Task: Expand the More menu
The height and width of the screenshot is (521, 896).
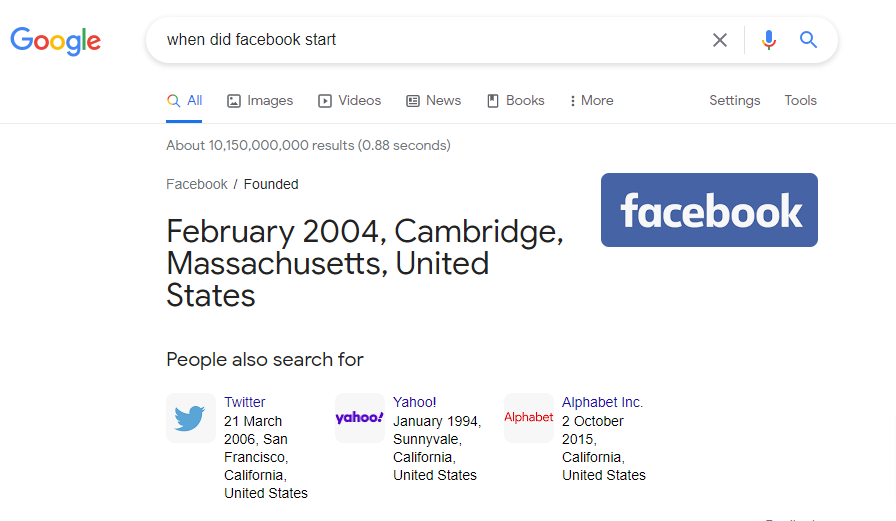Action: click(x=591, y=101)
